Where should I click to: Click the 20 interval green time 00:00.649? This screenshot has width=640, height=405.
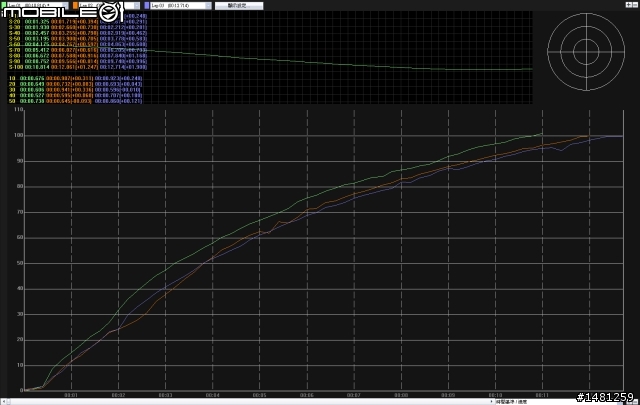(x=32, y=84)
